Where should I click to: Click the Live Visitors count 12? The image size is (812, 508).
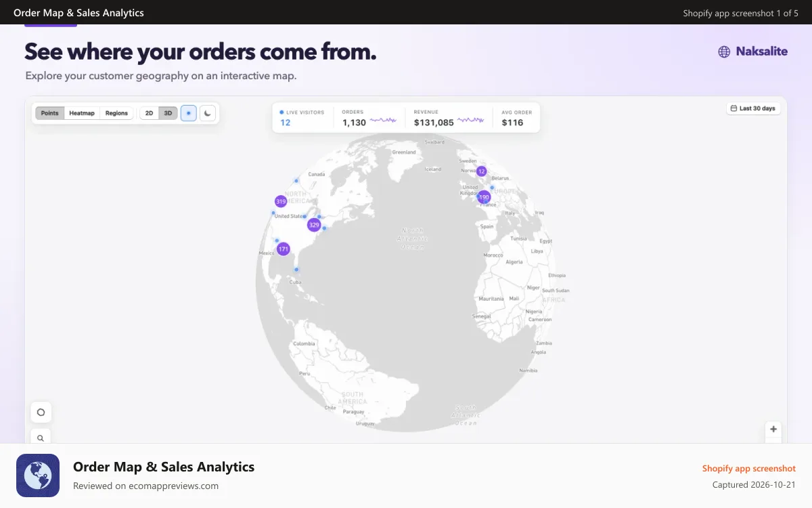coord(286,123)
